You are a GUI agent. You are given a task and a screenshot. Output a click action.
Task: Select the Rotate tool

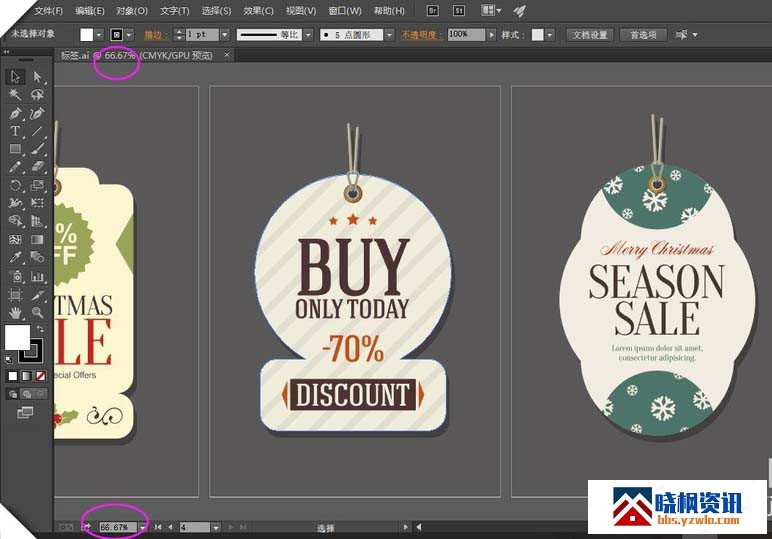(x=15, y=185)
